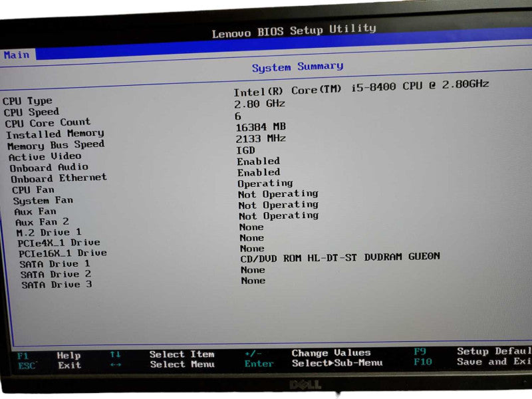Select the Aux Fan 2 label
This screenshot has height=399, width=532.
coord(43,222)
